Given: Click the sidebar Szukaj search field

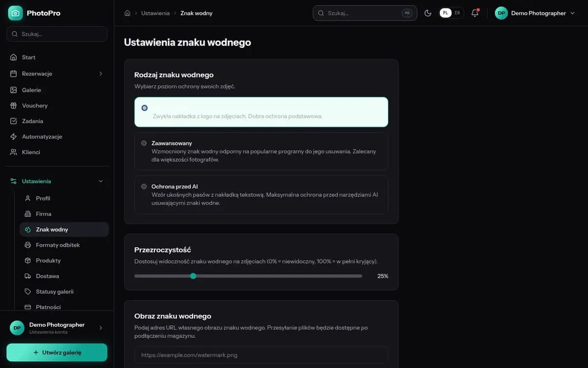Looking at the screenshot, I should pyautogui.click(x=57, y=34).
